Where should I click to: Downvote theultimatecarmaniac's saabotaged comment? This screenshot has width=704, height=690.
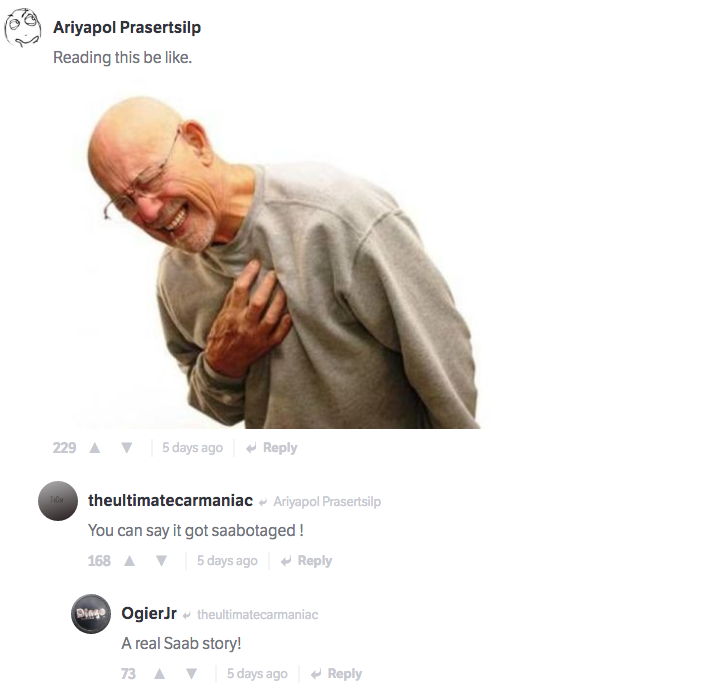pos(162,561)
